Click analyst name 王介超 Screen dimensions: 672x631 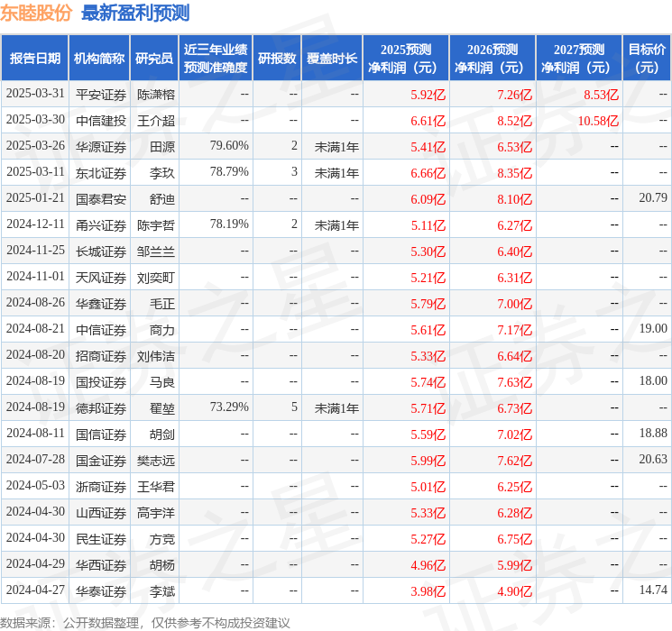pos(156,121)
